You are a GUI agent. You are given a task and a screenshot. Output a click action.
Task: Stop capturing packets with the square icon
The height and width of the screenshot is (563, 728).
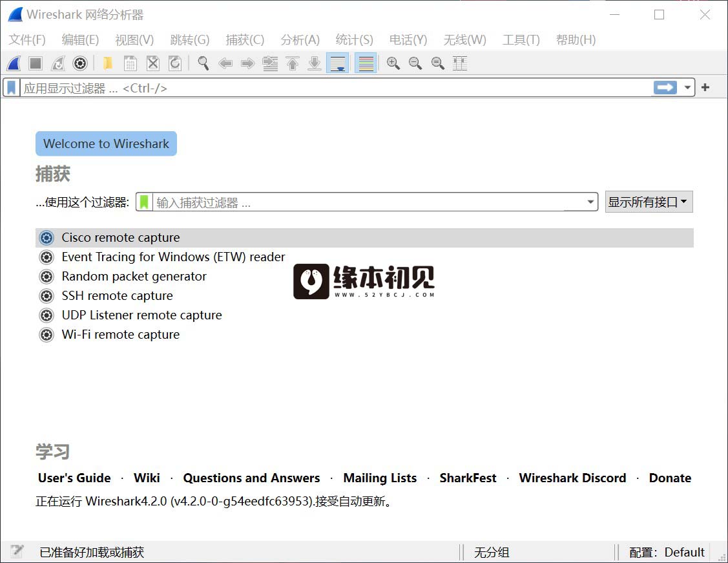(x=36, y=63)
